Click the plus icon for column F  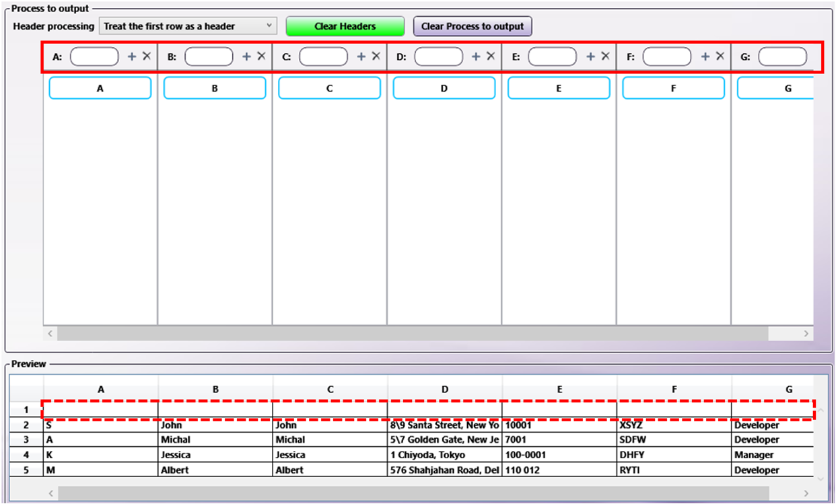point(705,57)
